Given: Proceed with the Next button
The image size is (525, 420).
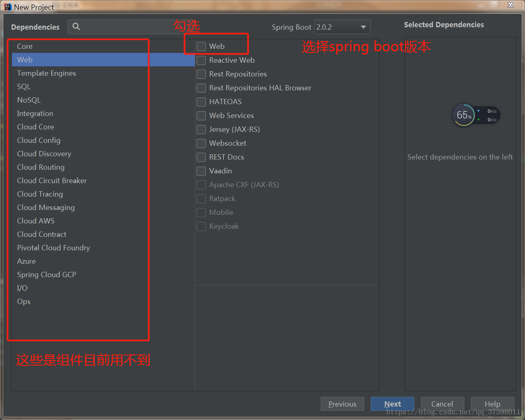Looking at the screenshot, I should pos(392,404).
